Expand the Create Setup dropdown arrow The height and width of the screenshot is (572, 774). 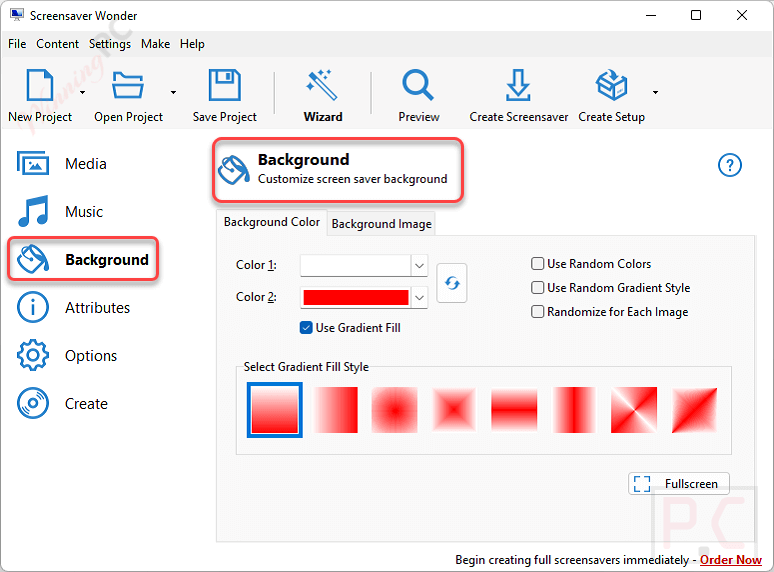(655, 92)
